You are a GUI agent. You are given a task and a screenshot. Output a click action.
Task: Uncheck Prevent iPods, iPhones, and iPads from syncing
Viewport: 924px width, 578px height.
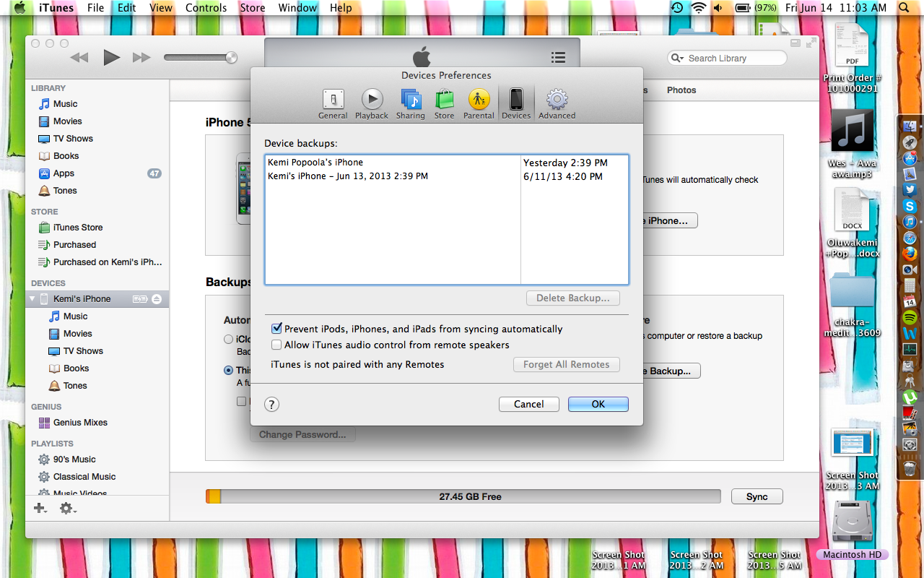tap(276, 329)
